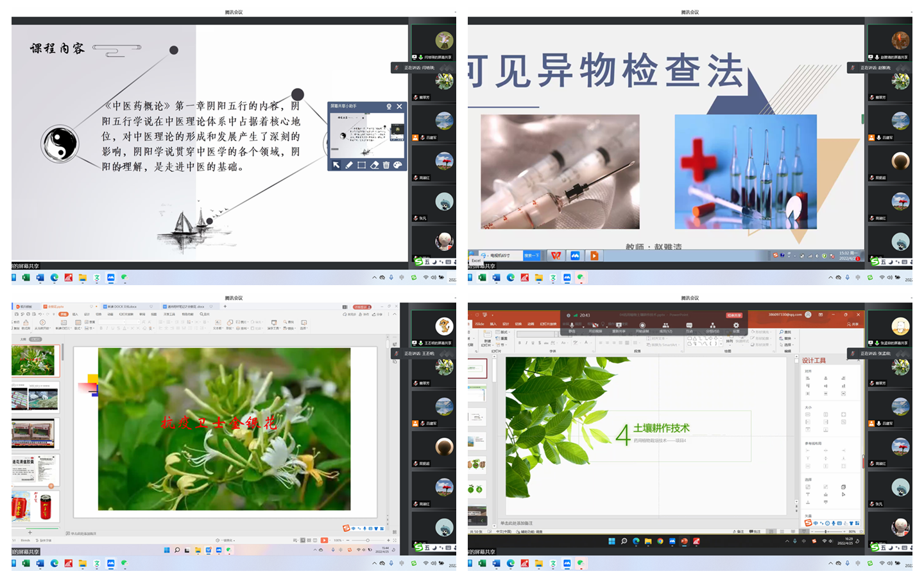Image resolution: width=924 pixels, height=578 pixels.
Task: Open the color palette in the annotation toolbar
Action: tap(397, 165)
